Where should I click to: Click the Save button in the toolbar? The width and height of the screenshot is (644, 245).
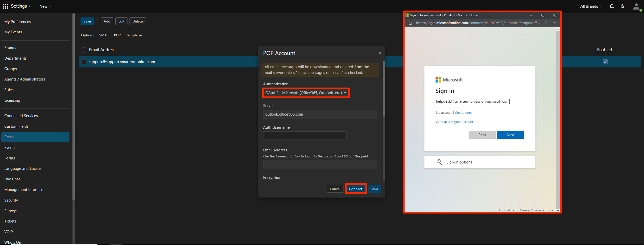[x=87, y=21]
